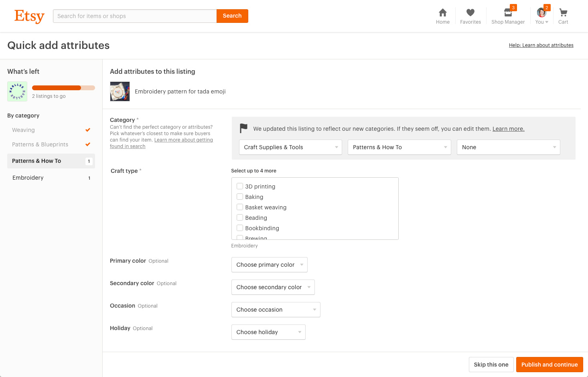The width and height of the screenshot is (588, 377).
Task: Check the Basket weaving checkbox
Action: click(x=240, y=207)
